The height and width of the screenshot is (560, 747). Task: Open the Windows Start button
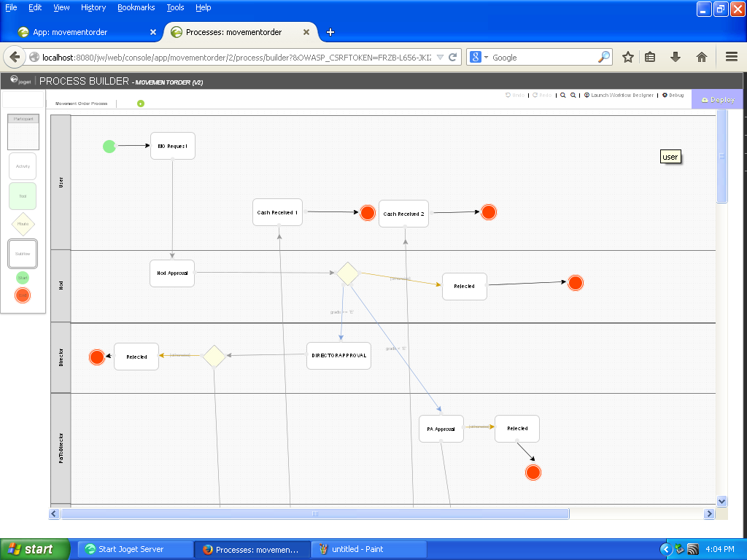pos(34,549)
